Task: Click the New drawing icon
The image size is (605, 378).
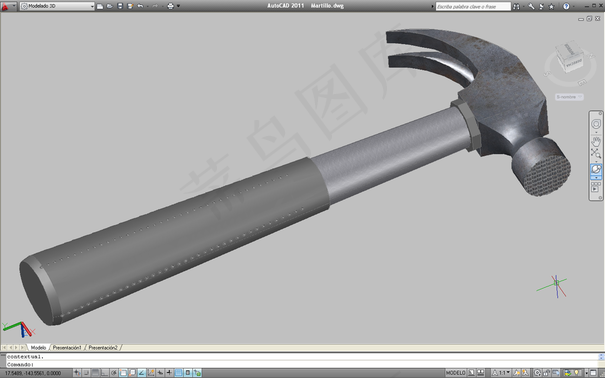Action: pyautogui.click(x=100, y=6)
